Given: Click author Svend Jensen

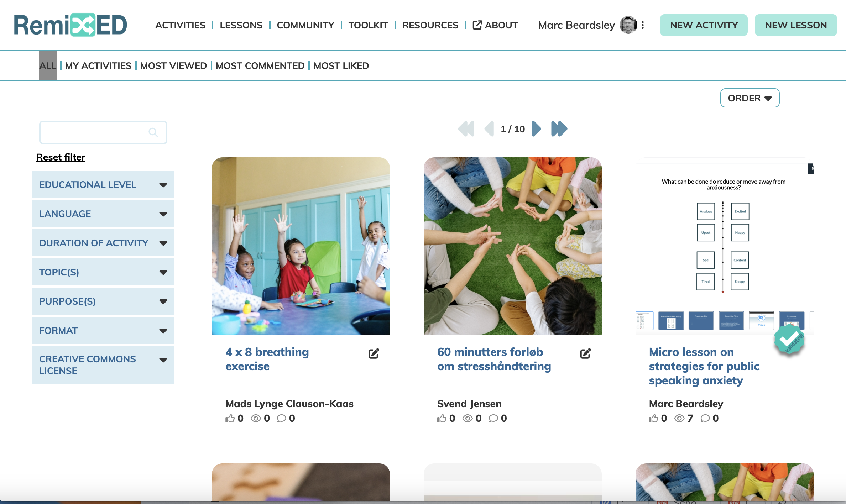Looking at the screenshot, I should (469, 404).
